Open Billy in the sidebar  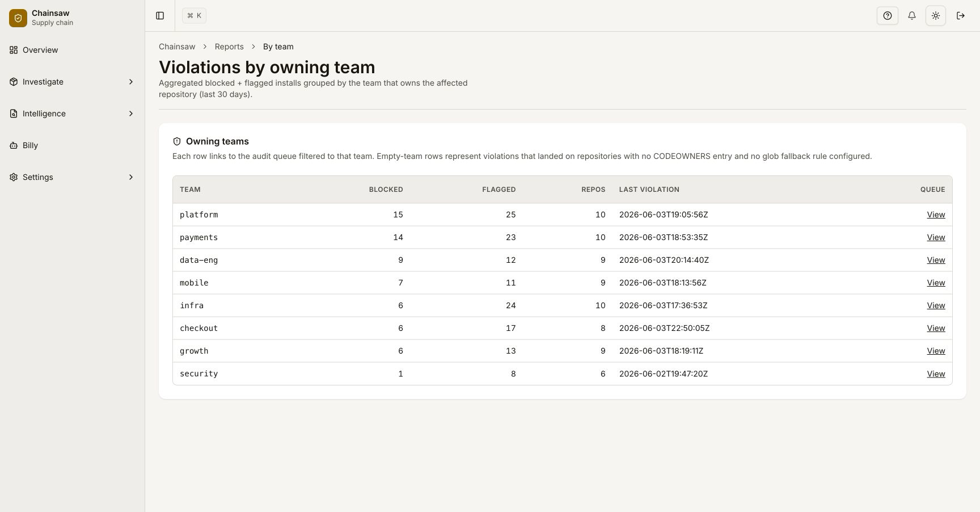click(72, 145)
